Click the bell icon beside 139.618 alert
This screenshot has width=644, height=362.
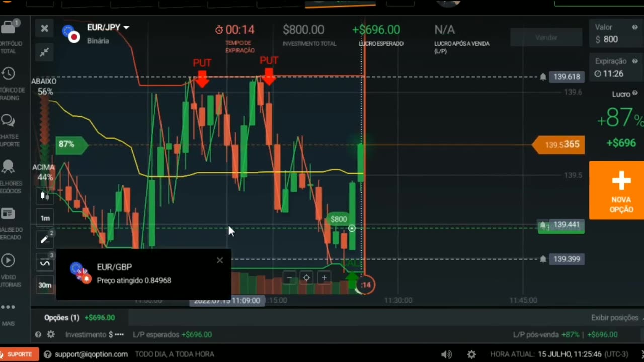tap(543, 77)
